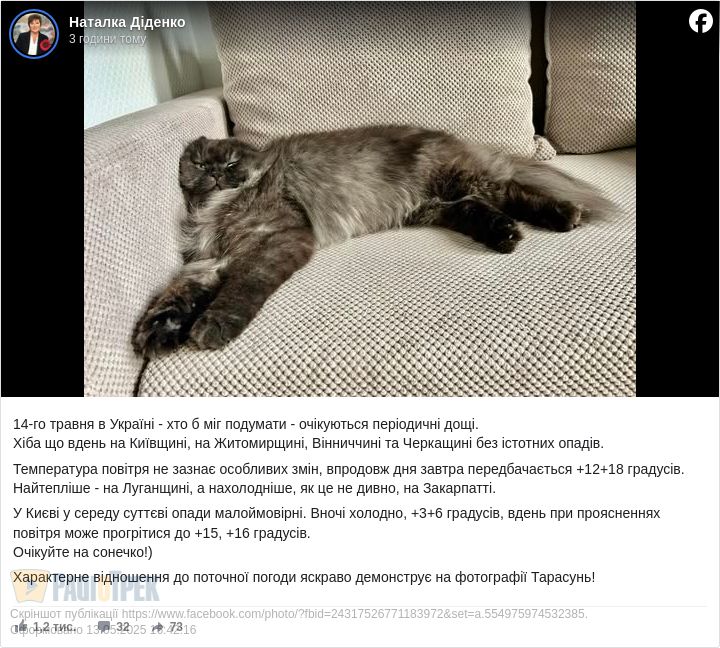Open Наталка Діденко's profile avatar

click(x=34, y=34)
